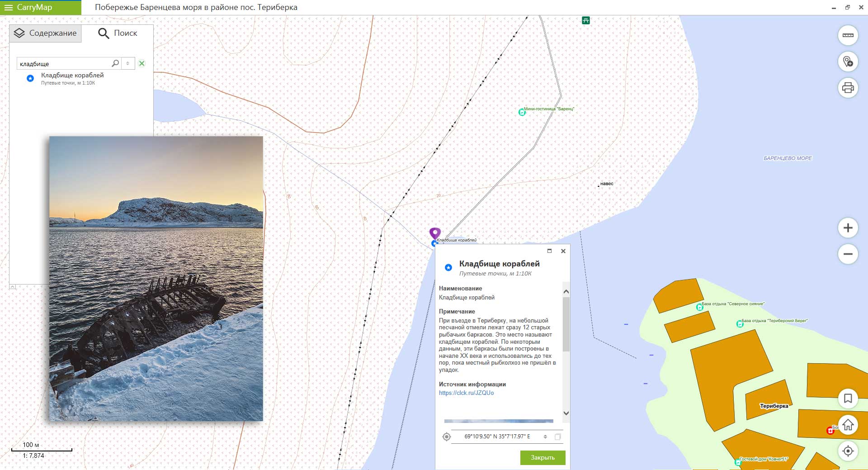This screenshot has height=470, width=868.
Task: Activate the ruler measure tool
Action: tap(848, 35)
